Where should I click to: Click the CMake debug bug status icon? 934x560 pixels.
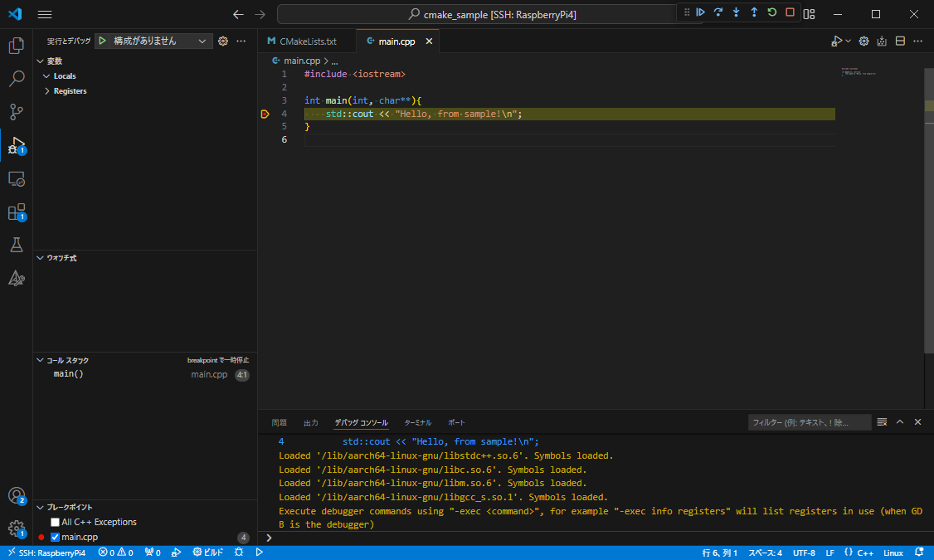click(x=239, y=553)
